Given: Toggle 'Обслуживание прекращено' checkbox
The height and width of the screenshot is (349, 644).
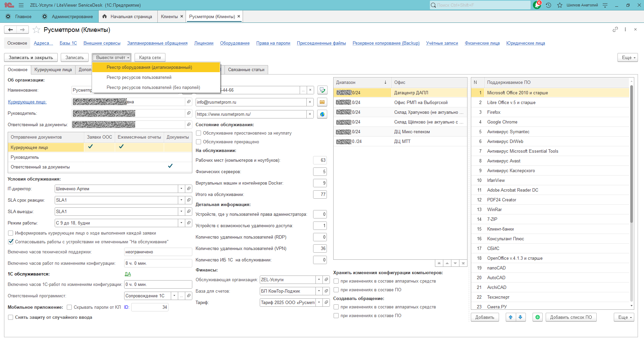Looking at the screenshot, I should pos(199,142).
